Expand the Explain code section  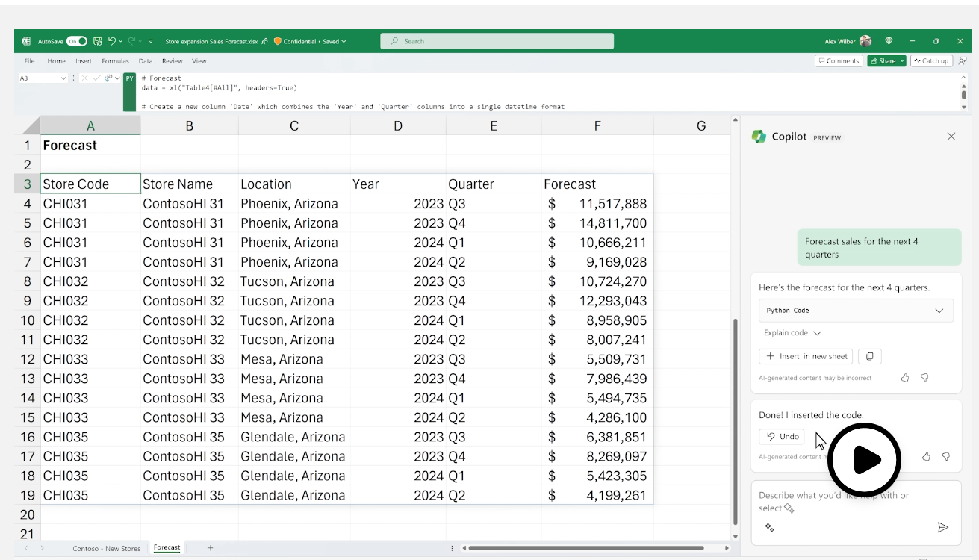pyautogui.click(x=792, y=333)
